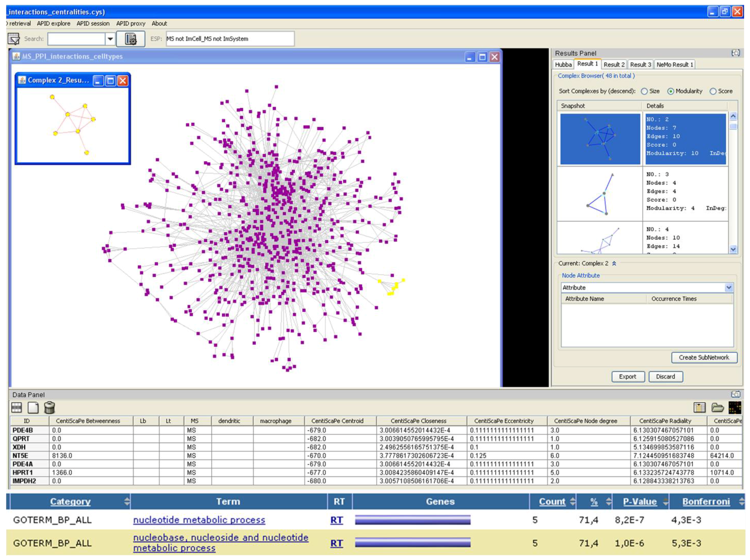Viewport: 750px width, 560px height.
Task: Open the nucleotide metabolic process link
Action: pyautogui.click(x=199, y=520)
